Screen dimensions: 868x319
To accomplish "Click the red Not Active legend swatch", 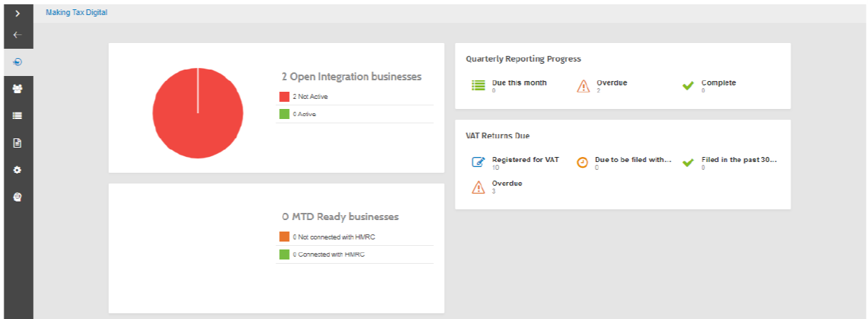I will [x=284, y=96].
